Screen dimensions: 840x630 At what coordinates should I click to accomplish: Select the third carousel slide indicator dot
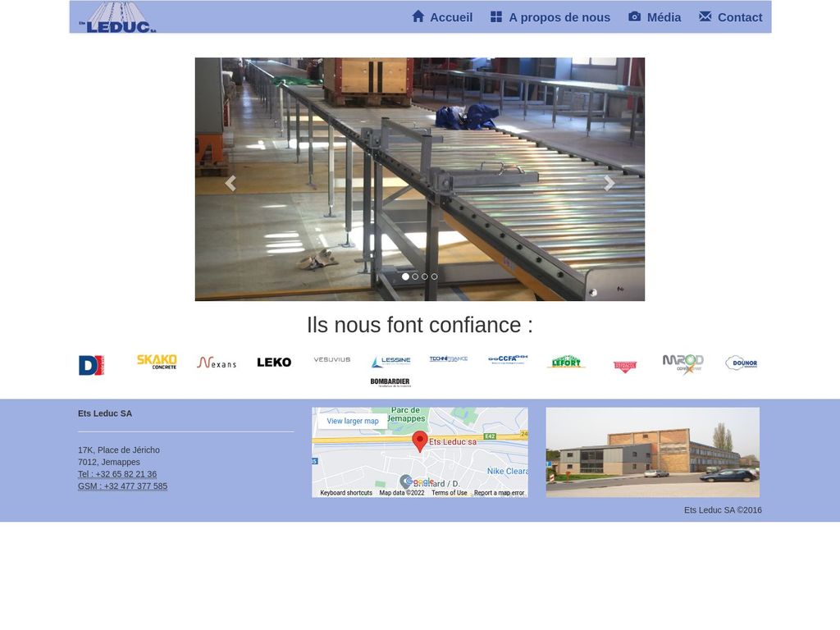(x=425, y=276)
